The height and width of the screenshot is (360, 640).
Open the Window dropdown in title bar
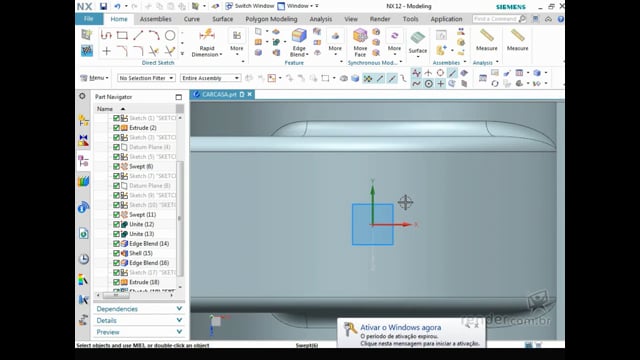[x=296, y=6]
